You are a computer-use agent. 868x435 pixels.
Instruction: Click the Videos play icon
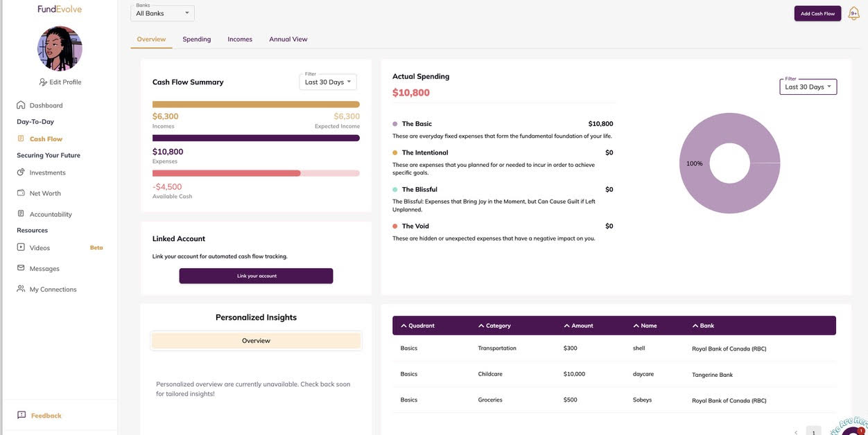(21, 247)
